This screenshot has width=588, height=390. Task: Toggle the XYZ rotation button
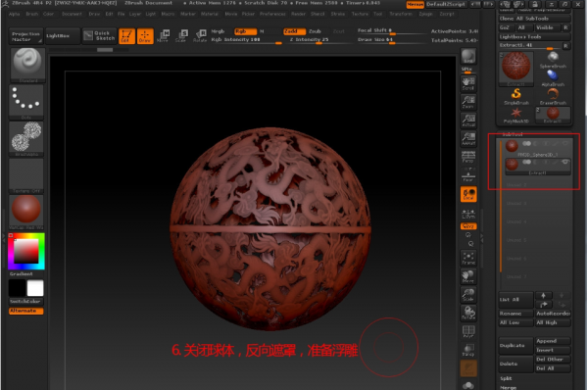468,226
